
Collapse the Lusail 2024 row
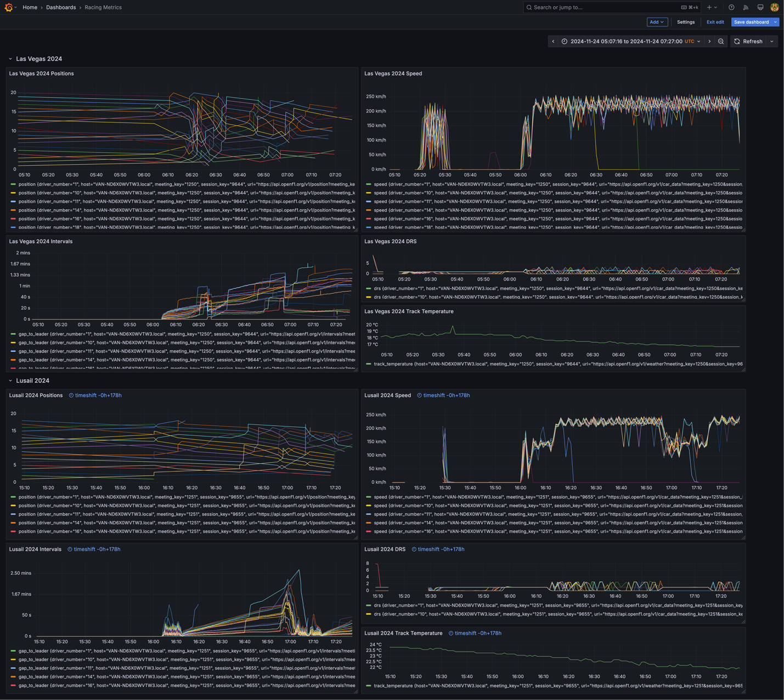[10, 380]
